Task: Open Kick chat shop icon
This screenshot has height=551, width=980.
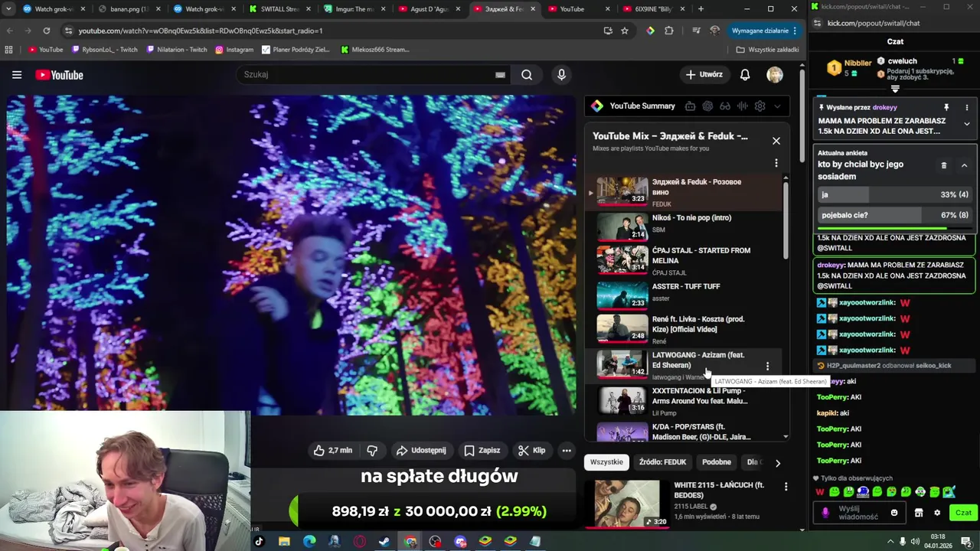Action: click(919, 513)
